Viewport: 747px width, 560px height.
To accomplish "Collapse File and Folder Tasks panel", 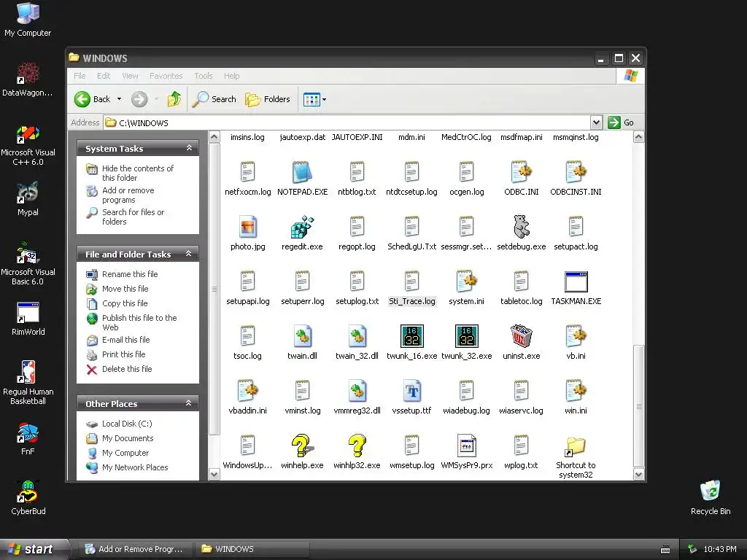I will [189, 254].
